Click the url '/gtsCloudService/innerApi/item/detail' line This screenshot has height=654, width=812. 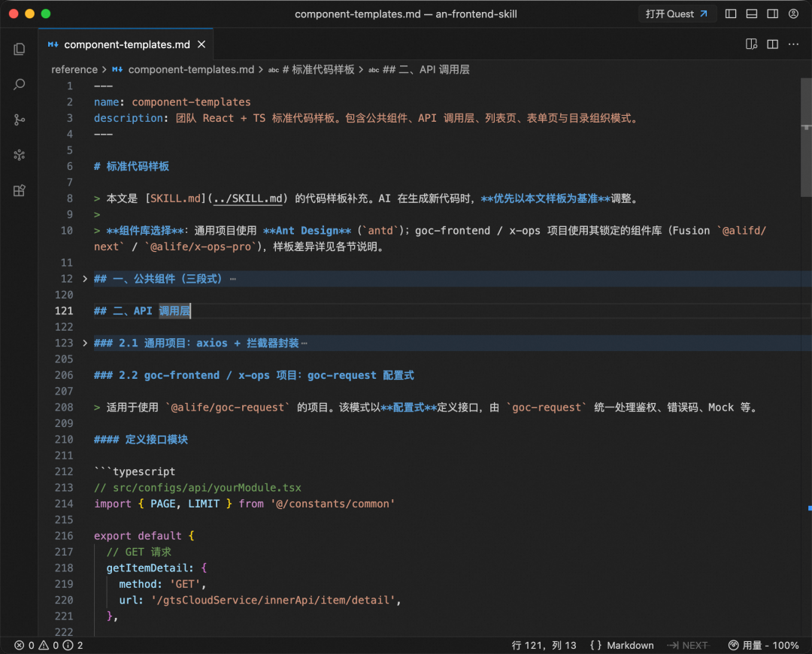pos(260,600)
